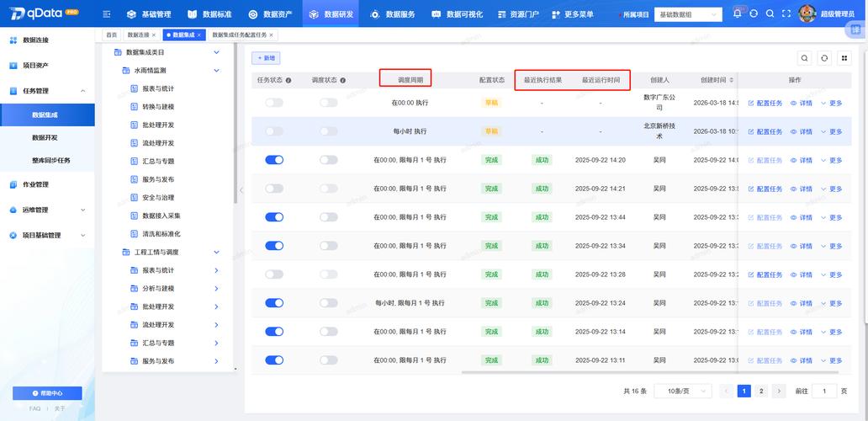
Task: Toggle schedule status for the 2025-09-22 13:14 row
Action: point(328,331)
